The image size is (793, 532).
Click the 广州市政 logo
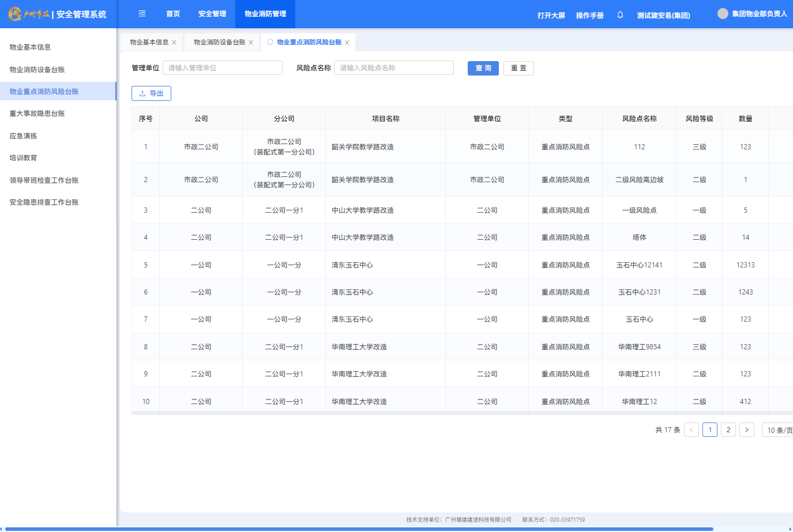pyautogui.click(x=29, y=14)
